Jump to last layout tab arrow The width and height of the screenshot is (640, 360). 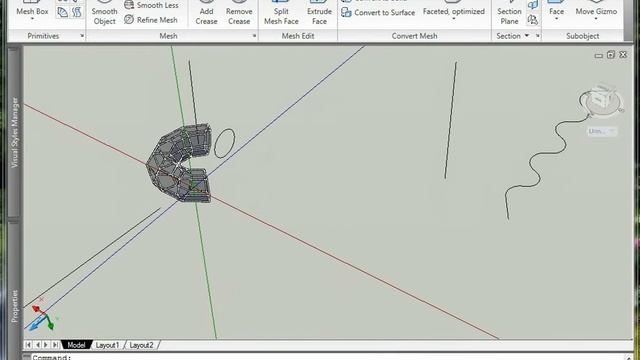55,345
